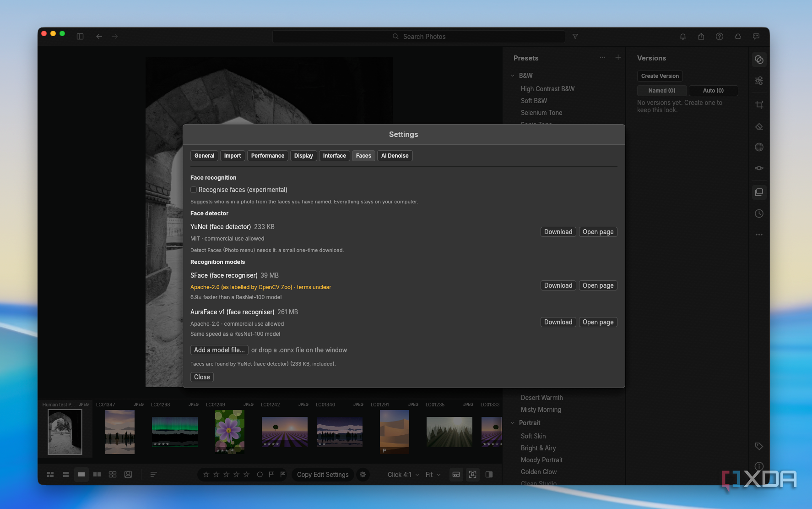Switch to grid view icon in bottom toolbar
Screen dimensions: 812x509
point(50,475)
